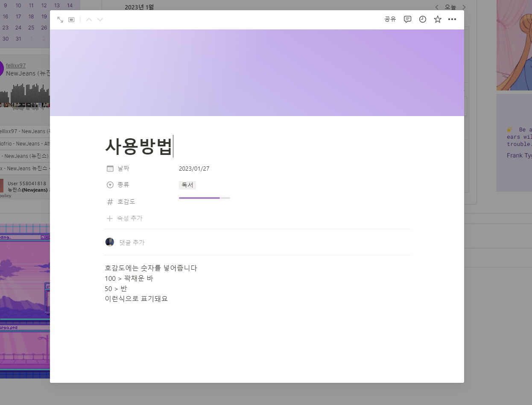
Task: Click the 공유 share button
Action: point(390,19)
